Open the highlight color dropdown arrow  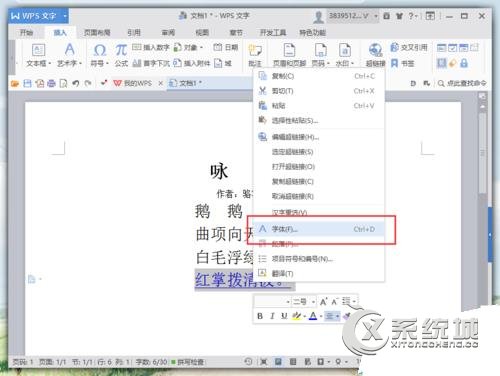[x=305, y=316]
